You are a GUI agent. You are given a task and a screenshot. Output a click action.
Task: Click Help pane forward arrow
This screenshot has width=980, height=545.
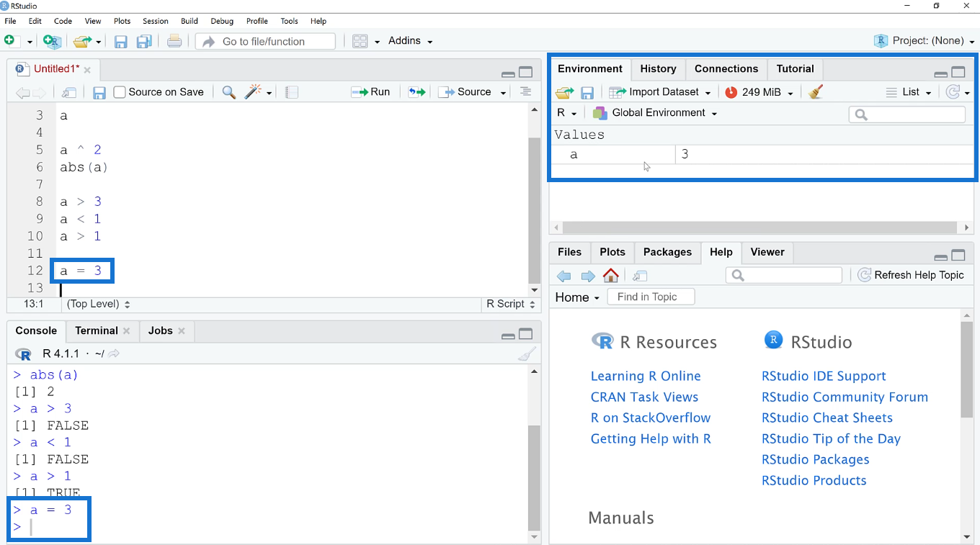point(588,276)
